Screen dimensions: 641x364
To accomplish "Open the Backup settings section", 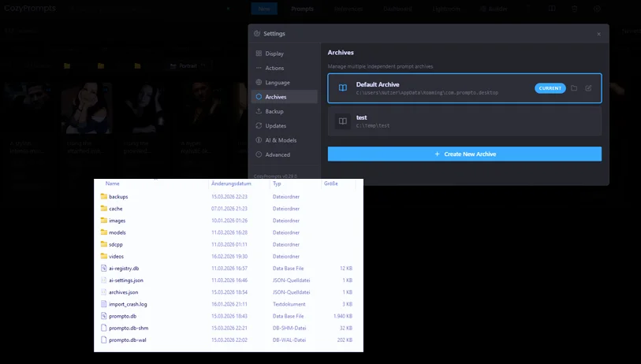I will click(284, 111).
